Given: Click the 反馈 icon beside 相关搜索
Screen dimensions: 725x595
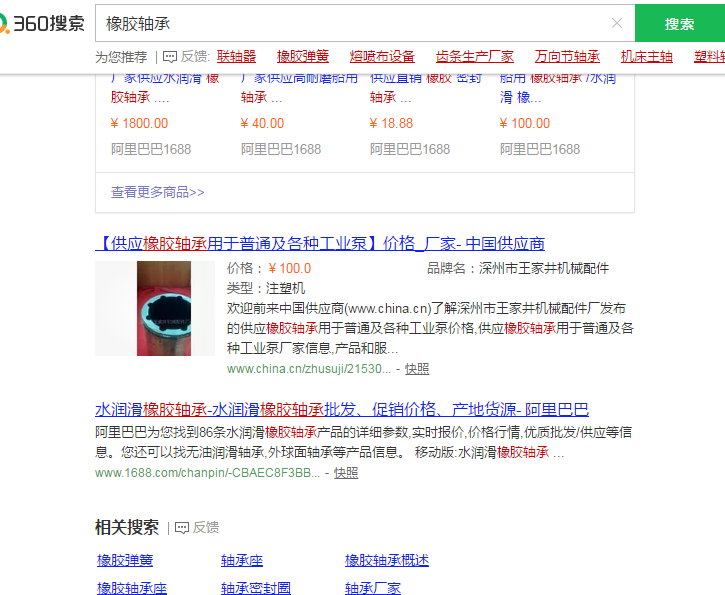Looking at the screenshot, I should click(182, 527).
